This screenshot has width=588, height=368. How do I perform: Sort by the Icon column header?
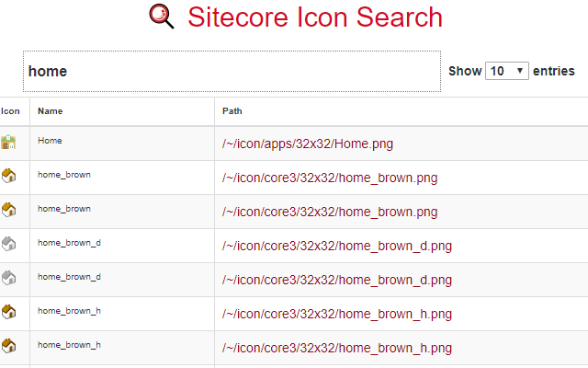[x=10, y=111]
